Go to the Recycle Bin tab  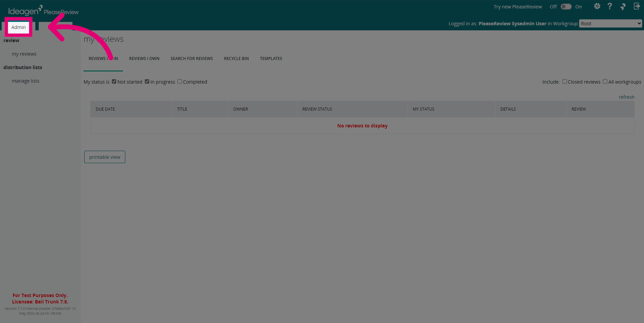click(236, 59)
